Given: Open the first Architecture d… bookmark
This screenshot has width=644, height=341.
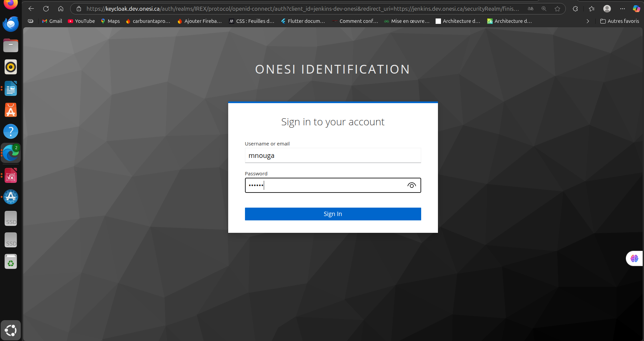Looking at the screenshot, I should [458, 21].
